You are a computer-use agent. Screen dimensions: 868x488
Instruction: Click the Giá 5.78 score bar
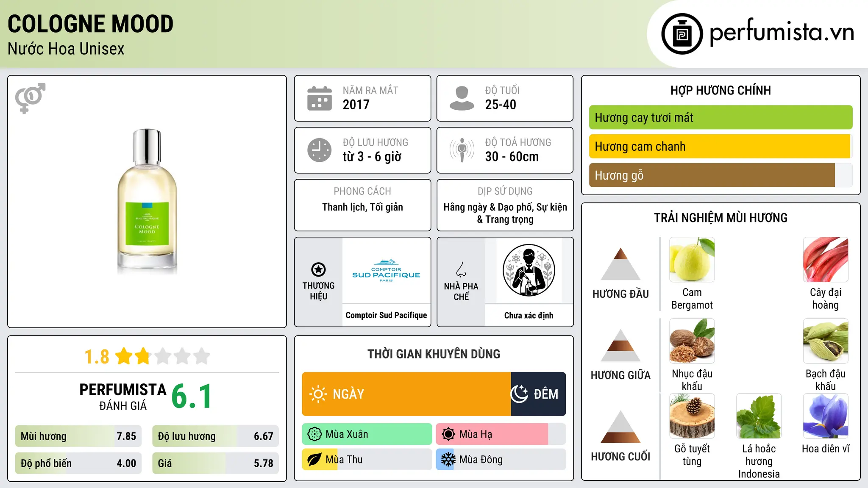[x=215, y=463]
